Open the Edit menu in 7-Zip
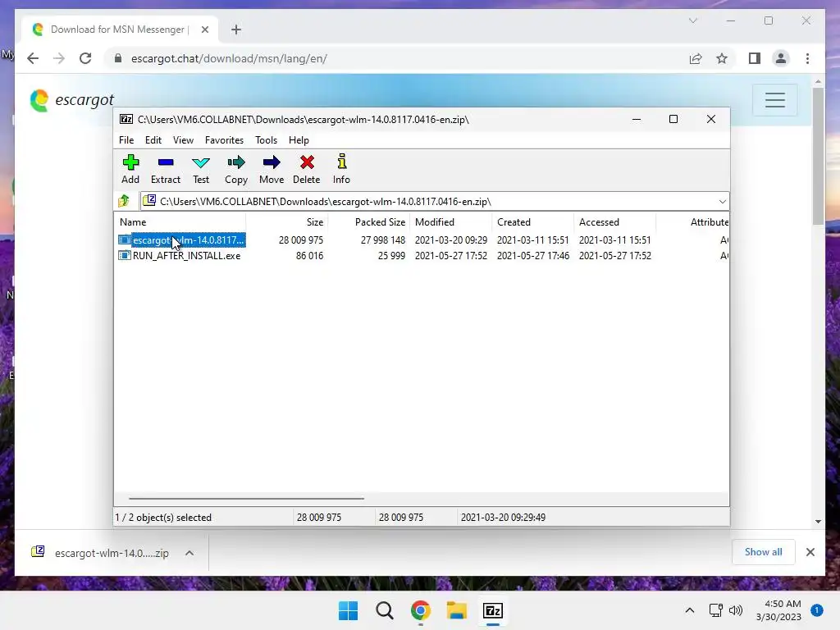The height and width of the screenshot is (630, 840). pyautogui.click(x=153, y=139)
